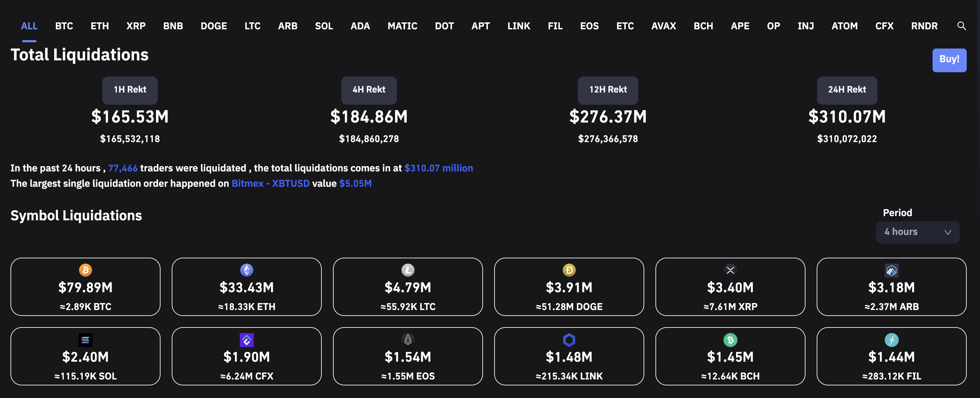Open the $1.45M BCH liquidation card

(730, 356)
